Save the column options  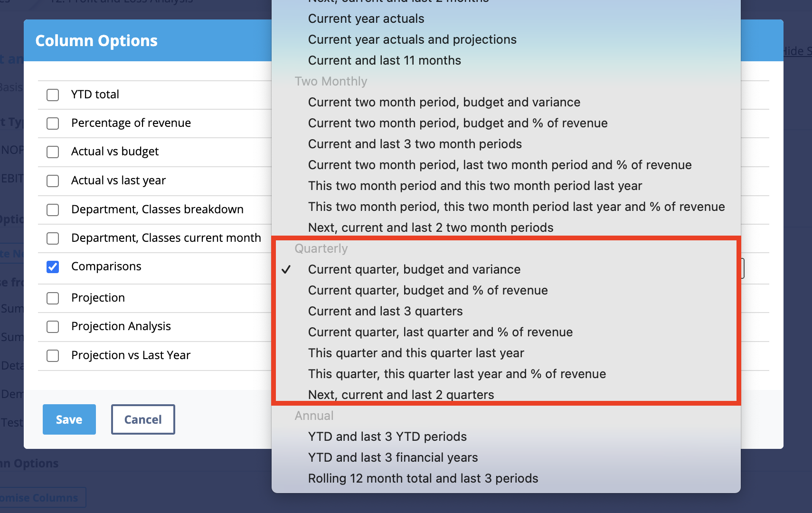(69, 419)
